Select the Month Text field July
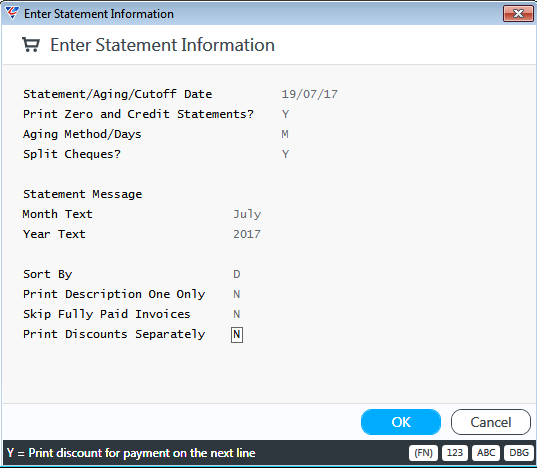537x468 pixels. click(x=247, y=214)
